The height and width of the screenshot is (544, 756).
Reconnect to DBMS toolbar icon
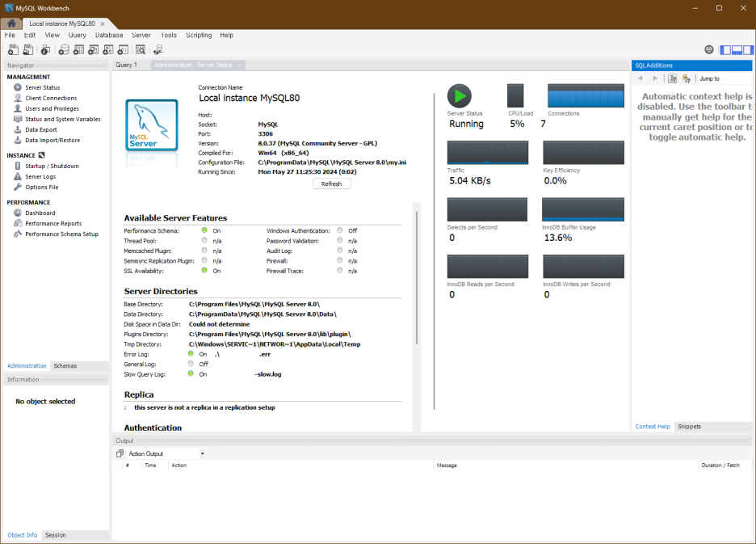(x=158, y=49)
